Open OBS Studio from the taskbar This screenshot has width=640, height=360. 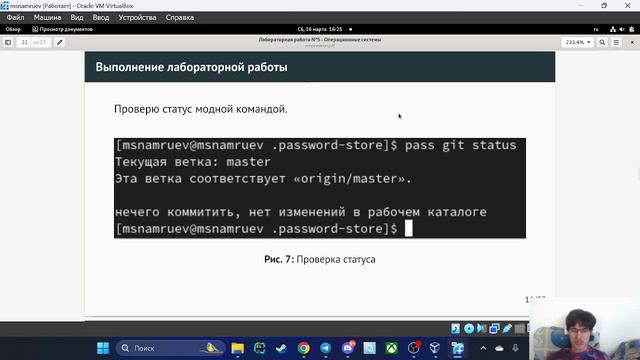(x=414, y=348)
